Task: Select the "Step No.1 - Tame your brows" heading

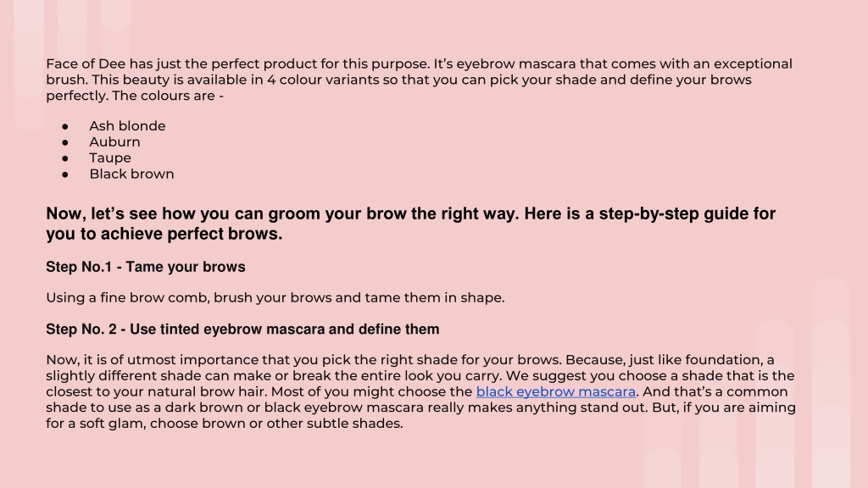Action: 146,267
